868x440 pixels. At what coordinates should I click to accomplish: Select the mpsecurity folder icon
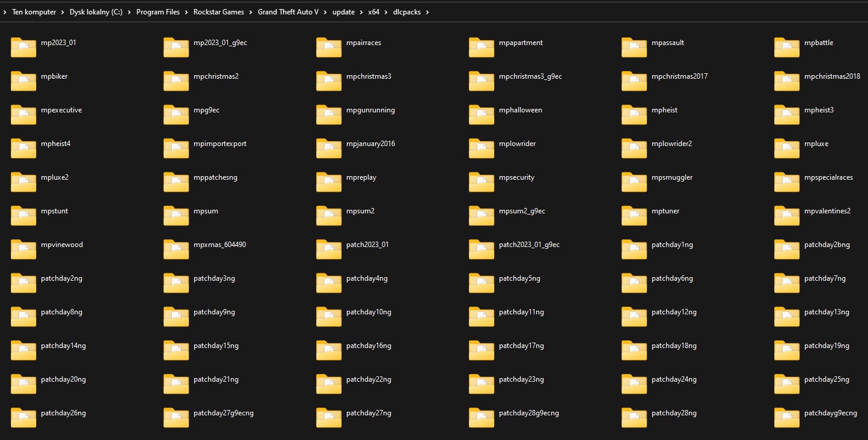481,182
